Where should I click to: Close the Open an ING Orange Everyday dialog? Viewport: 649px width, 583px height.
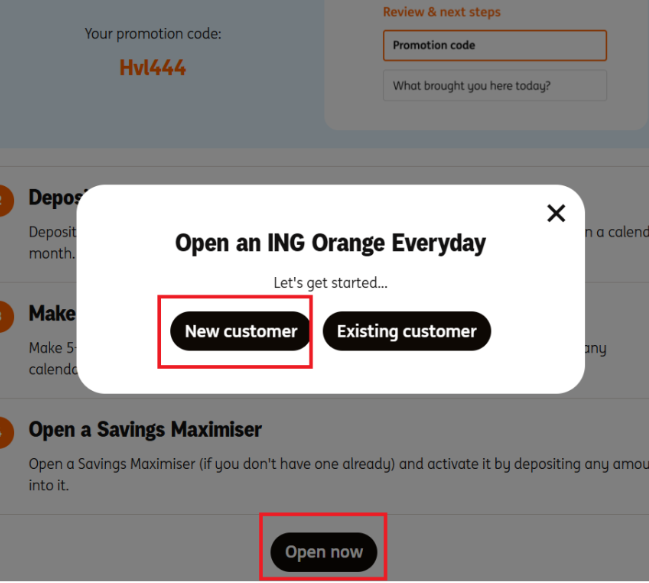(x=556, y=214)
